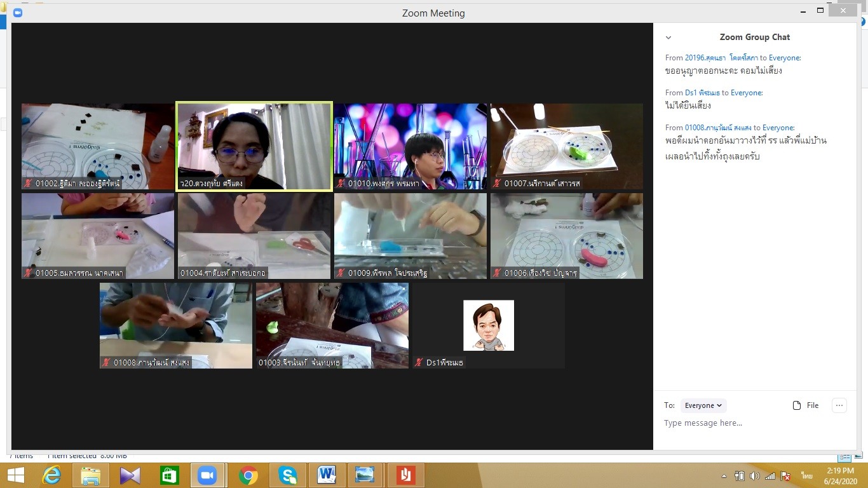Viewport: 868px width, 488px height.
Task: Click the muted mic icon on the 01010 video tile
Action: click(x=341, y=184)
